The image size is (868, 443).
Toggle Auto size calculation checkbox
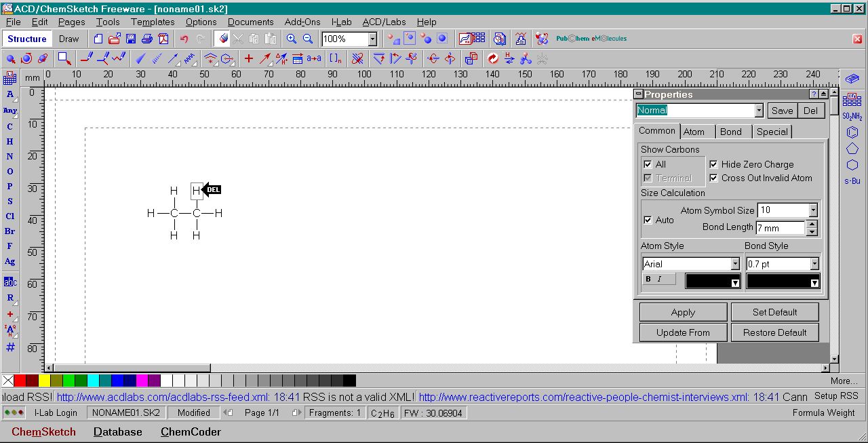648,220
